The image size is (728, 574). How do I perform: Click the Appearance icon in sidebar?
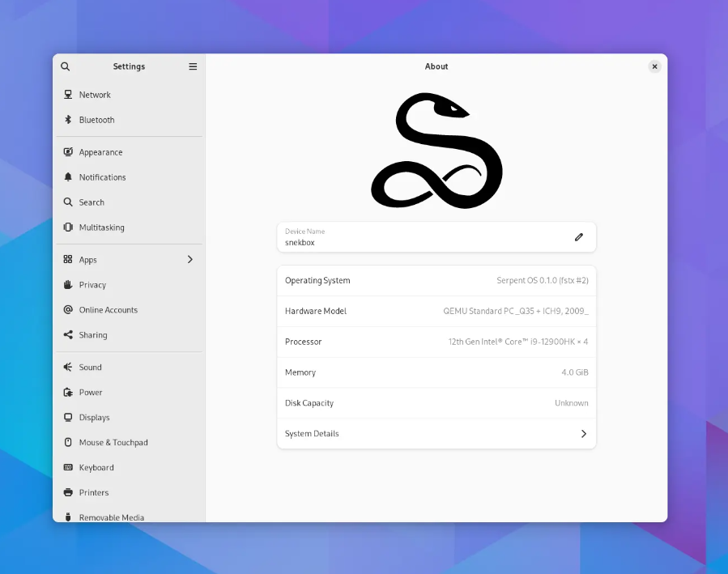[x=68, y=152]
